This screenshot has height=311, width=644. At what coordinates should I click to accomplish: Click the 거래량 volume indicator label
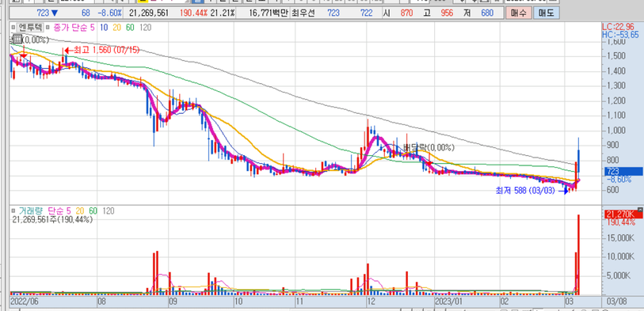click(31, 211)
